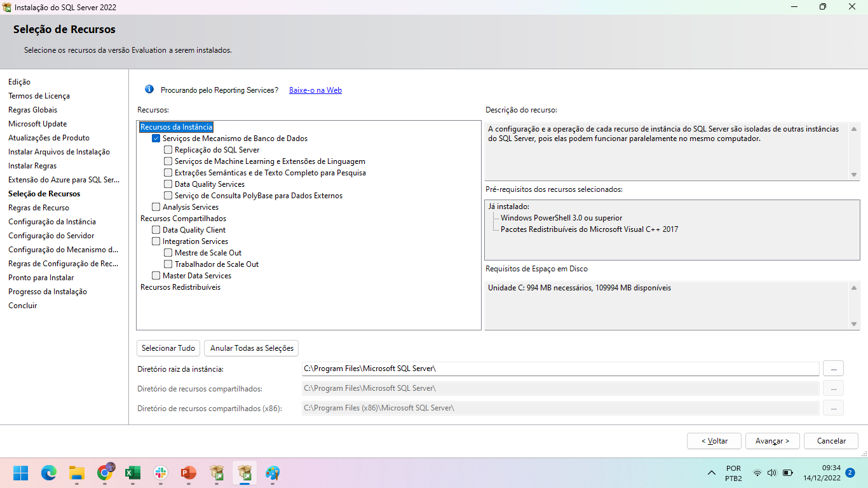Click the Já instalado: heading

pos(508,207)
